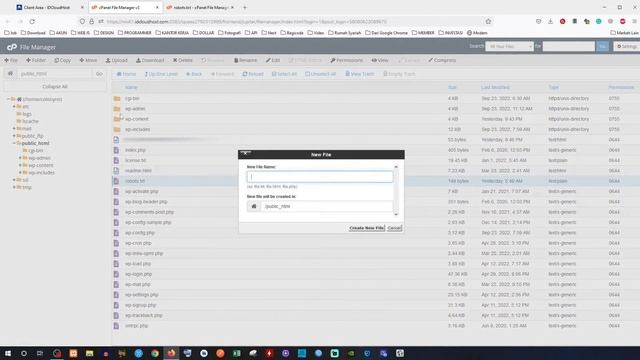This screenshot has height=360, width=640.
Task: Click the dialog scrollbar's up arrow
Action: pos(396,167)
